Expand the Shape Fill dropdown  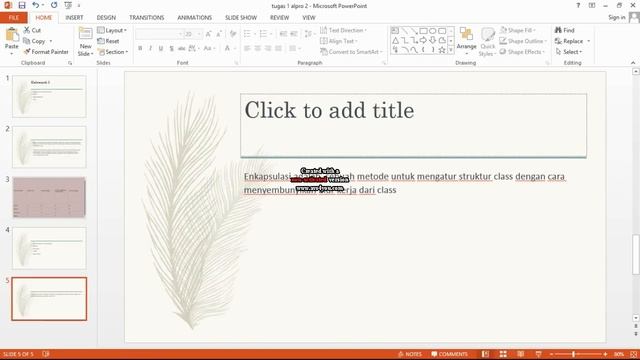coord(534,30)
